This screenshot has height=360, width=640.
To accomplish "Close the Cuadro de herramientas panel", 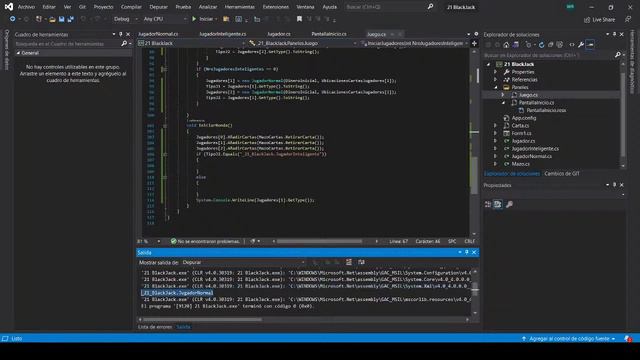I will point(128,35).
